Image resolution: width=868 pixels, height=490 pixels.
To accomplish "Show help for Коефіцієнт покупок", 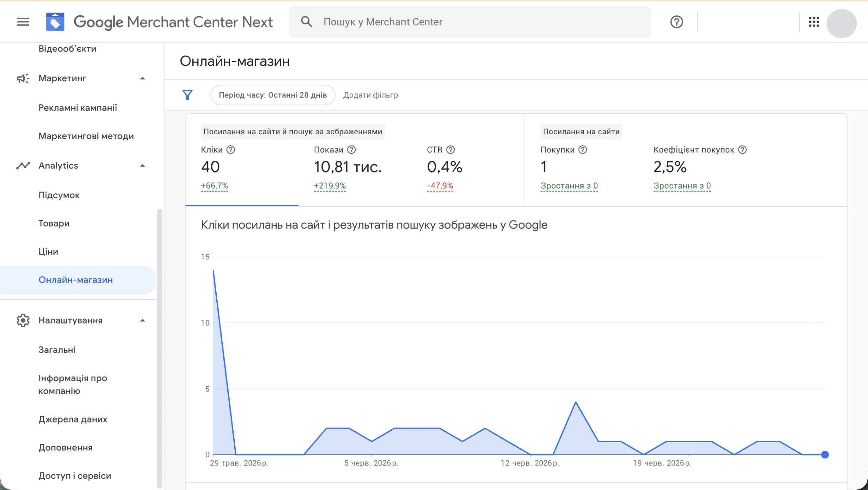I will tap(742, 150).
